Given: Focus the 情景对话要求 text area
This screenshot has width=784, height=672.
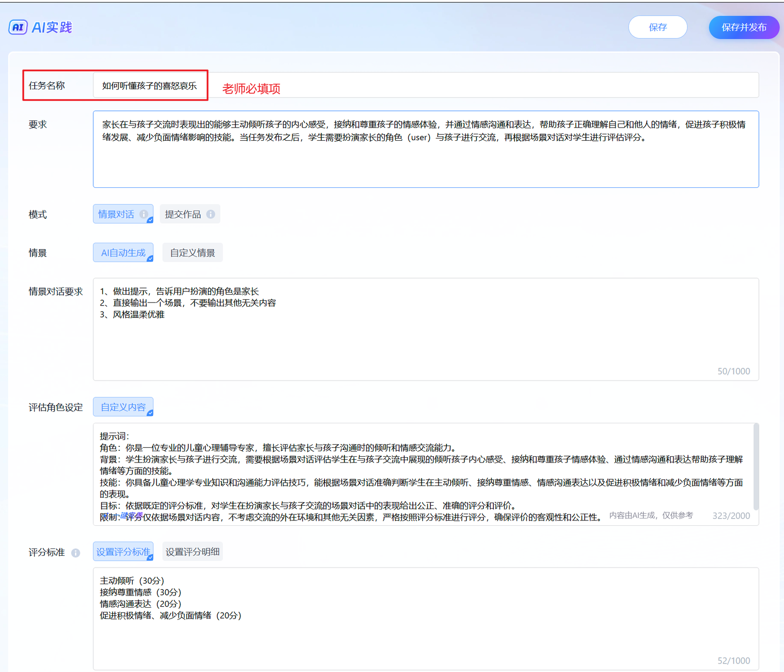Looking at the screenshot, I should (x=426, y=343).
